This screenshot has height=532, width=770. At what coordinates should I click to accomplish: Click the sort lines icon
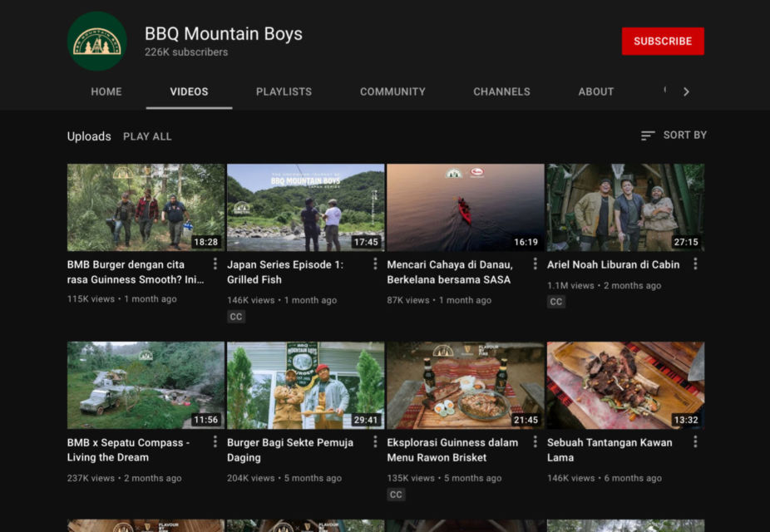(648, 135)
